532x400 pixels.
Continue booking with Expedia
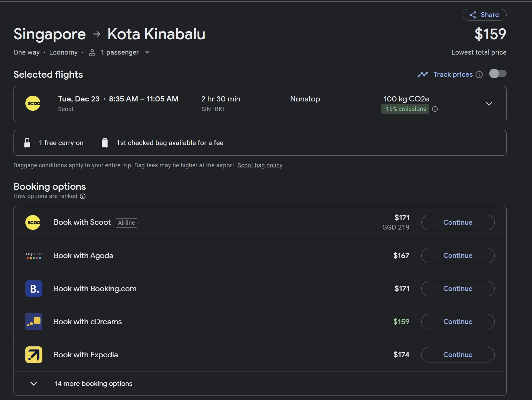tap(458, 355)
